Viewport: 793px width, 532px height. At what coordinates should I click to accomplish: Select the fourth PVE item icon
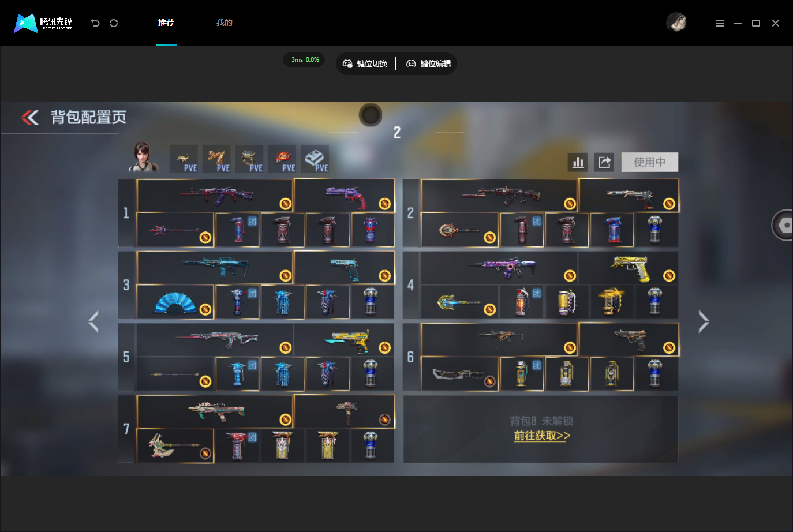coord(282,159)
